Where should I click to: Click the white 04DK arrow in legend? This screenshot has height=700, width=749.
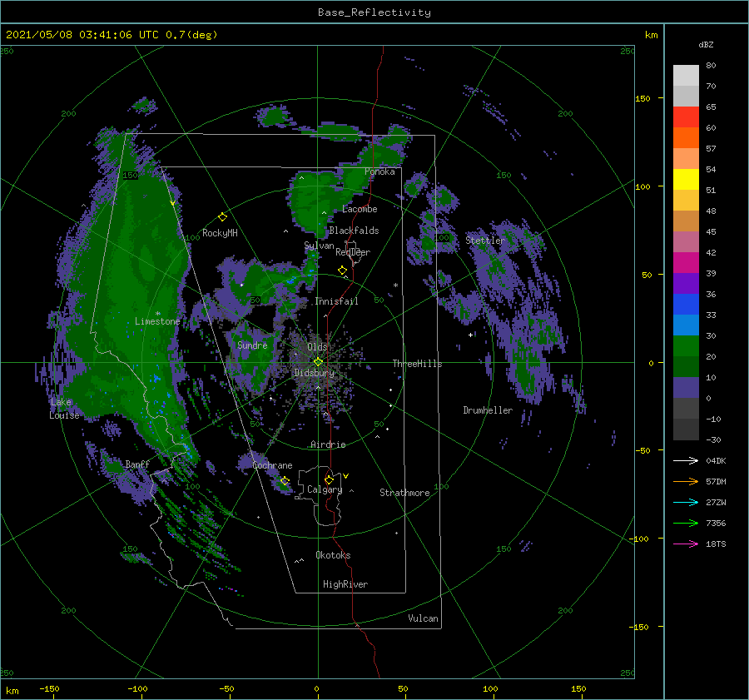click(x=686, y=460)
